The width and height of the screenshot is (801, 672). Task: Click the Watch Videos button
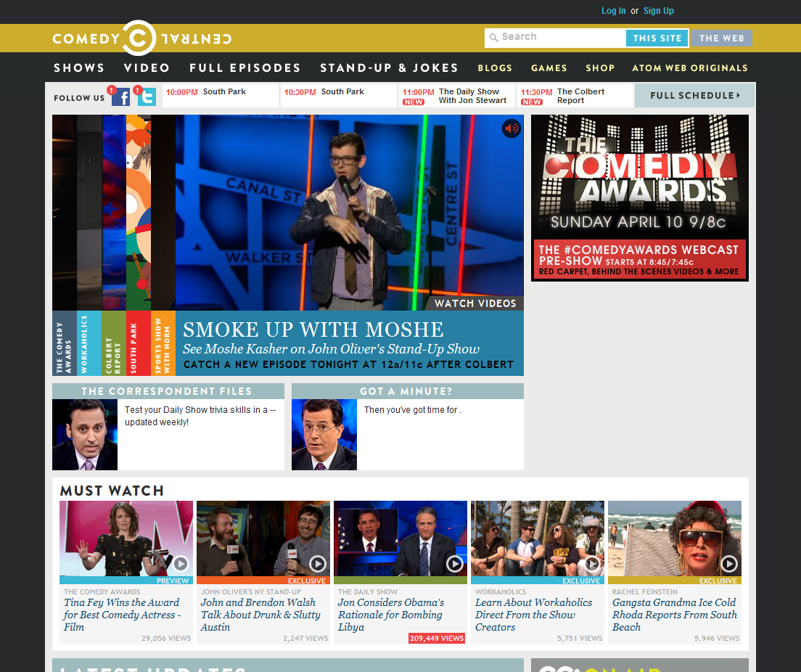click(475, 303)
